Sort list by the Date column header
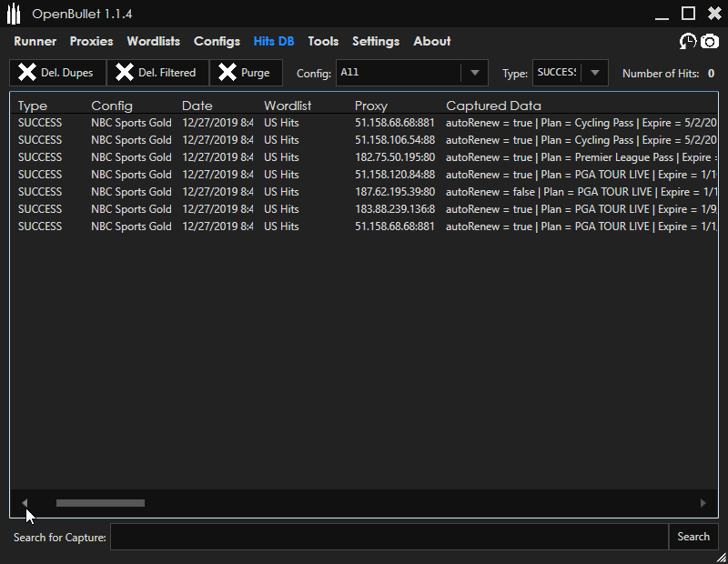Viewport: 728px width, 564px height. 197,106
